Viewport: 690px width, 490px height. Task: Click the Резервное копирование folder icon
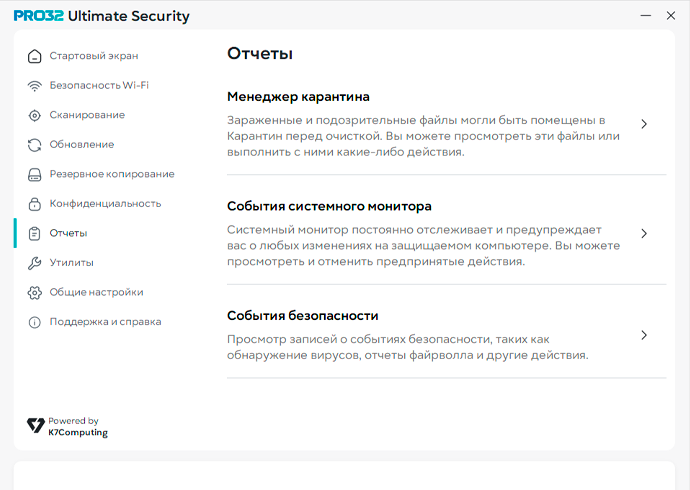(x=35, y=174)
